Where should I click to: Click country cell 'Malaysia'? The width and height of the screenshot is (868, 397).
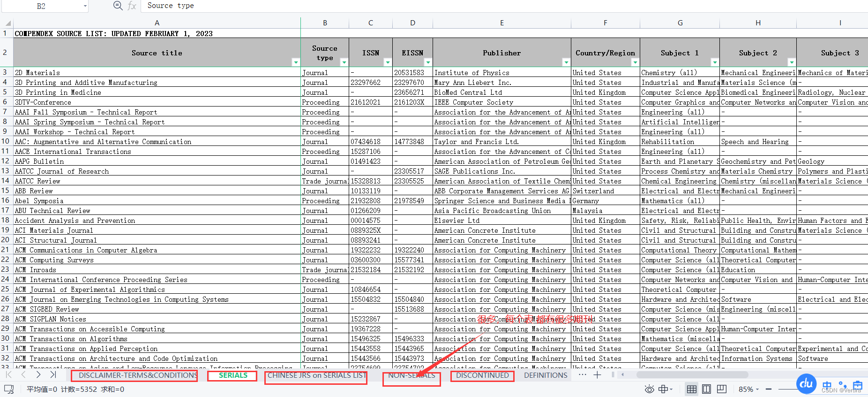click(606, 210)
